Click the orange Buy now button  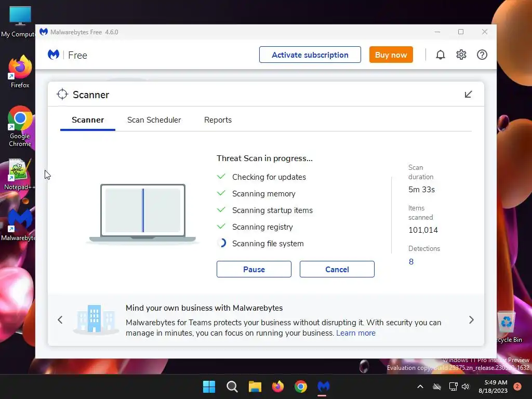click(x=391, y=55)
